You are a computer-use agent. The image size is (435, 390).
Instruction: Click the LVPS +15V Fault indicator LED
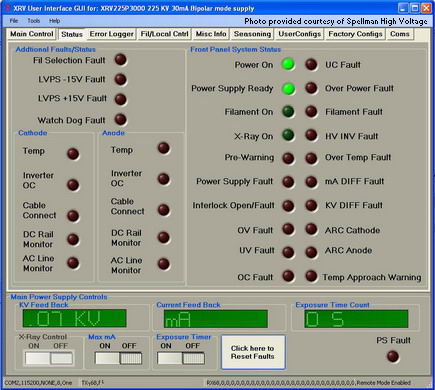point(121,99)
